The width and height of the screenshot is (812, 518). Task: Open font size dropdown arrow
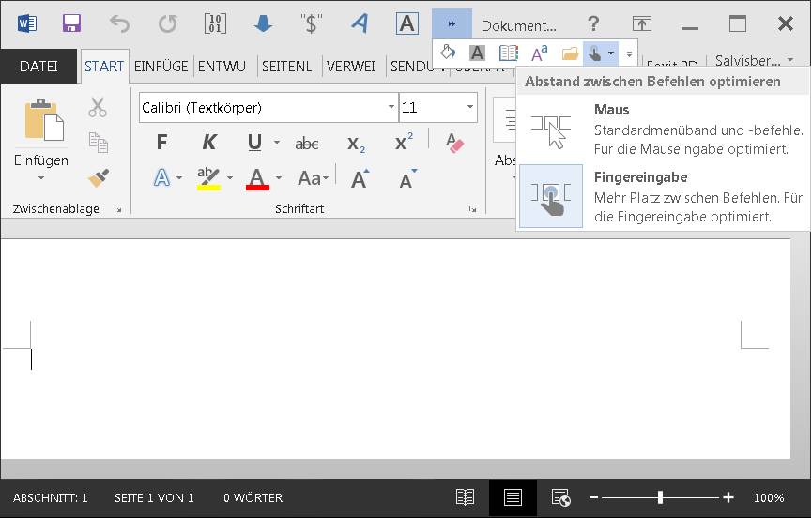coord(470,107)
